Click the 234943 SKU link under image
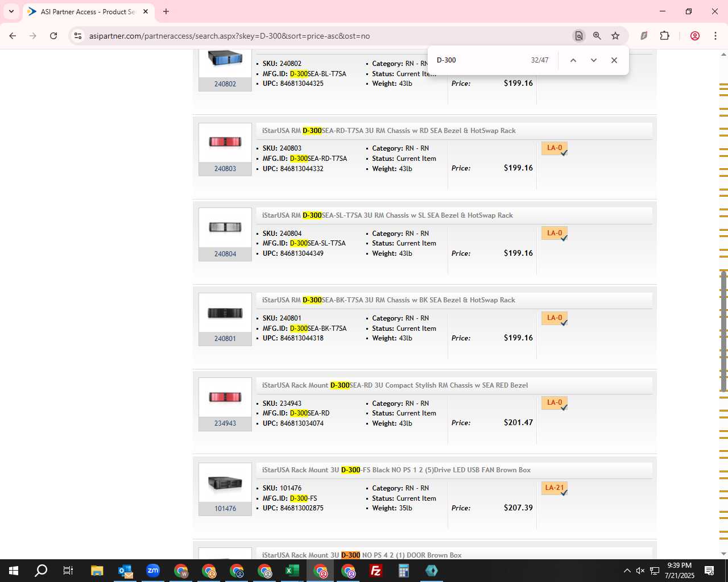This screenshot has width=728, height=582. pyautogui.click(x=225, y=423)
